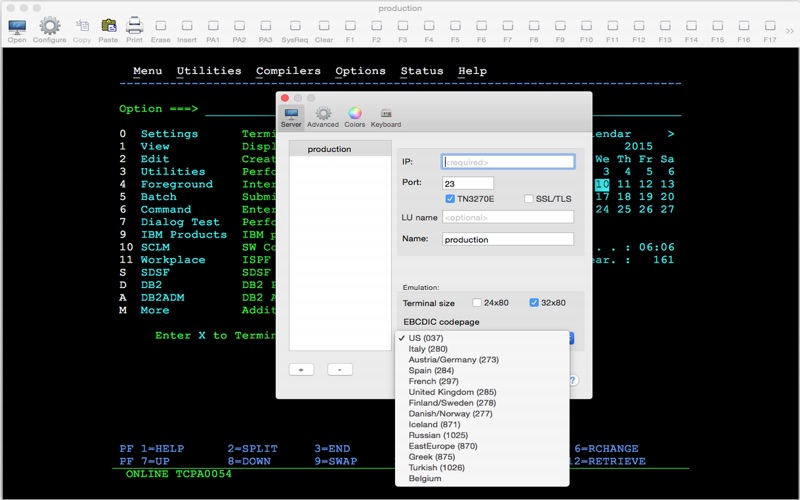Choose Russian (1025) codepage option
This screenshot has height=500, width=800.
click(440, 436)
